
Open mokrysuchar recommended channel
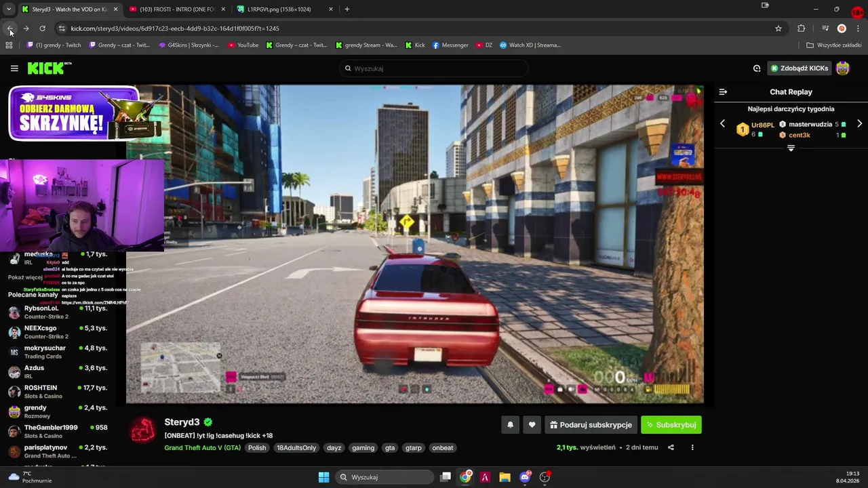coord(58,352)
